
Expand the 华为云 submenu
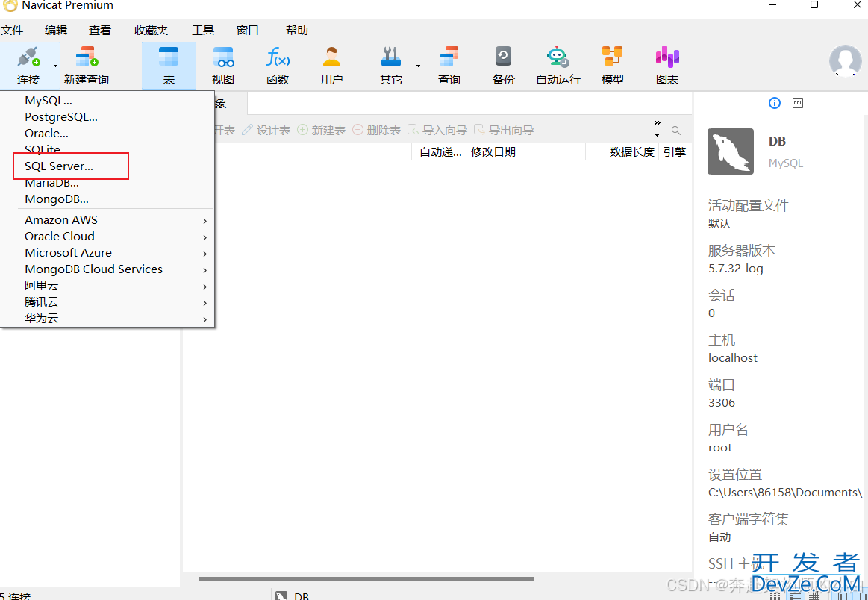point(108,319)
